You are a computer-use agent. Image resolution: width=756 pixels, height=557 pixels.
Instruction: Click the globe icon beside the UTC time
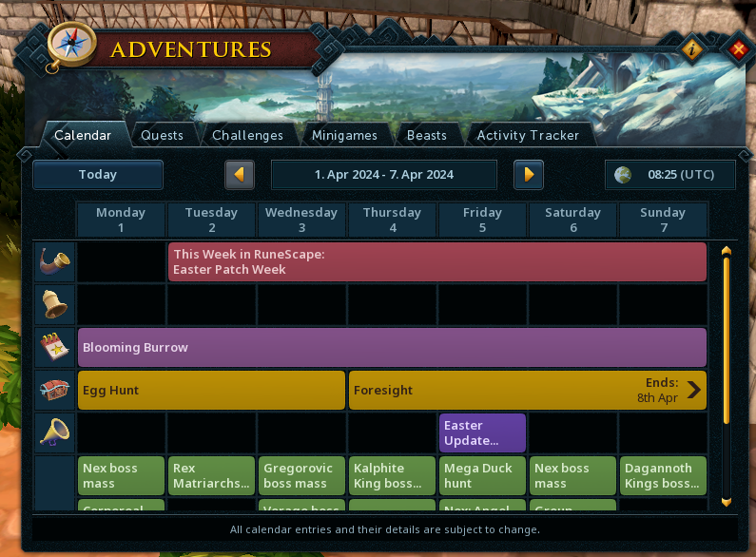click(623, 175)
